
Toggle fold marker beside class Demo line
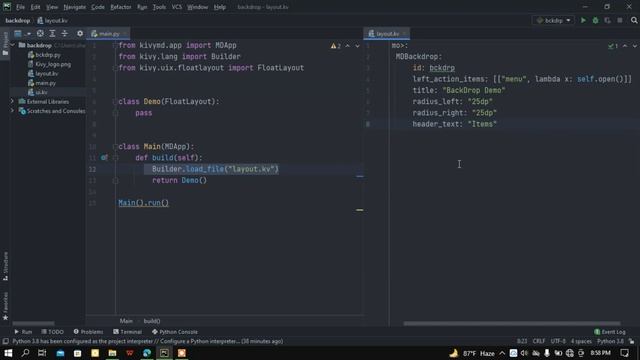[116, 102]
